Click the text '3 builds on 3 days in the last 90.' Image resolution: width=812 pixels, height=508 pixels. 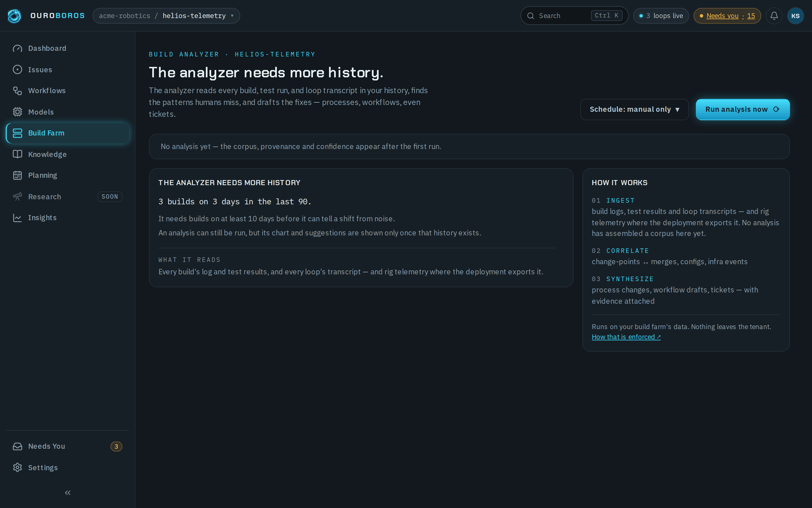235,202
